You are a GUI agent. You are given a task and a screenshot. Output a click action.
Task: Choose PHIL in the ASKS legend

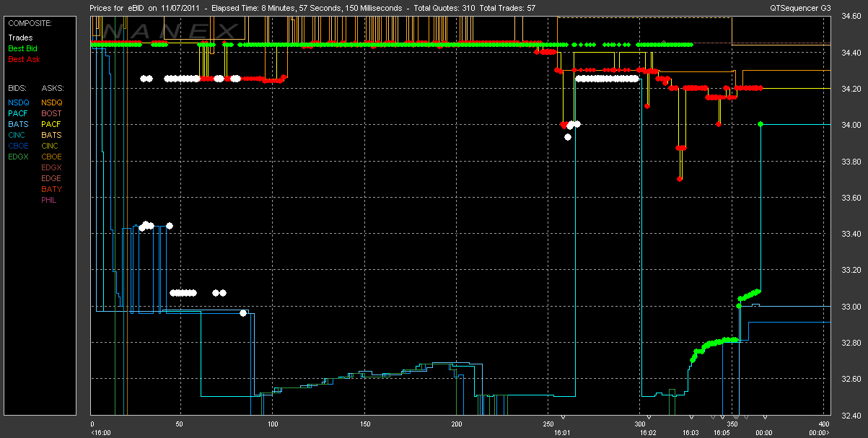[x=49, y=200]
